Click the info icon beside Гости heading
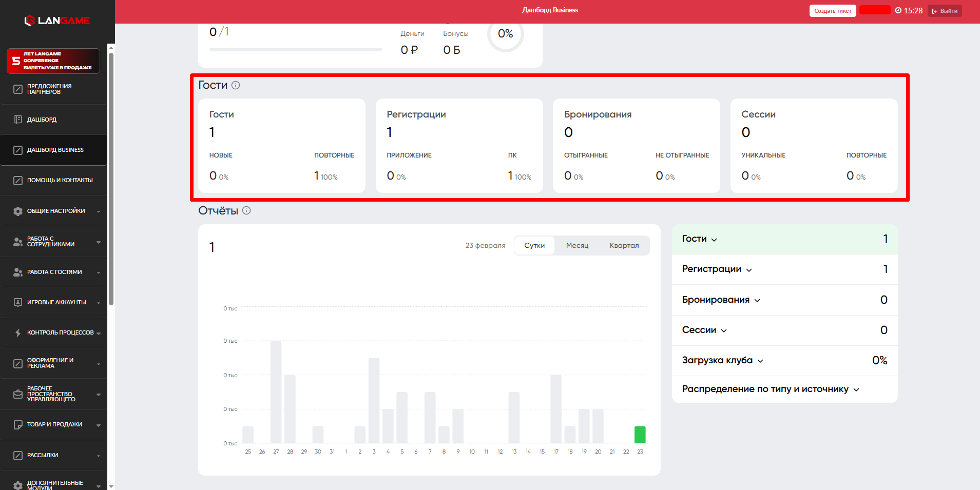 [236, 85]
